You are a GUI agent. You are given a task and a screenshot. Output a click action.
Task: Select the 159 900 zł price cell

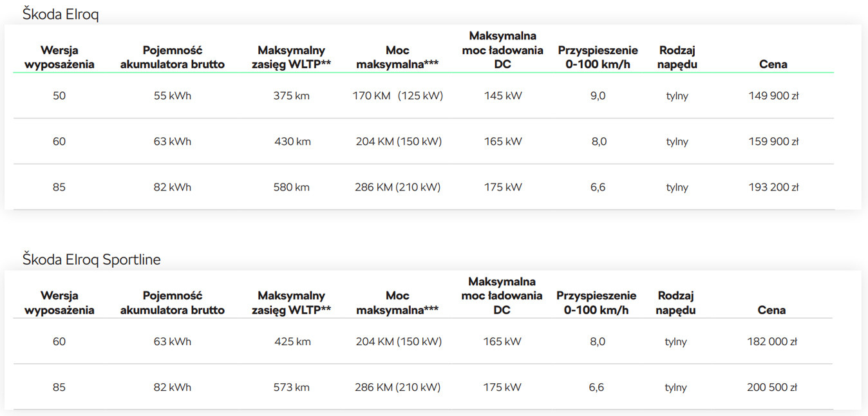[x=773, y=142]
